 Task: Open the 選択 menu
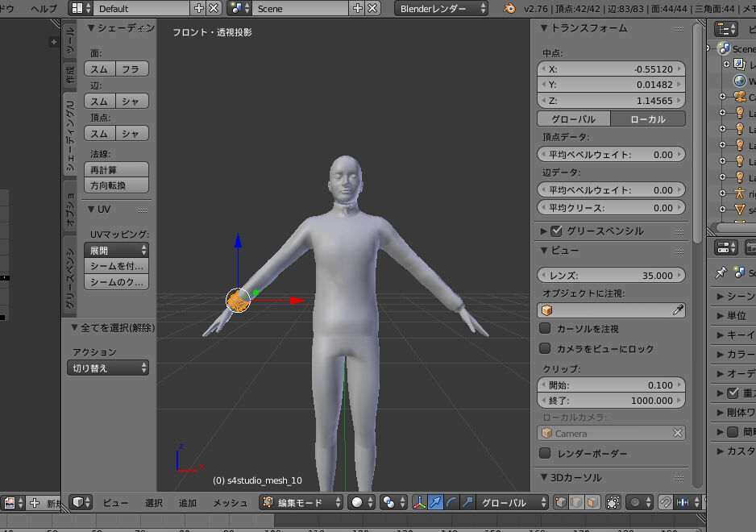pos(154,502)
